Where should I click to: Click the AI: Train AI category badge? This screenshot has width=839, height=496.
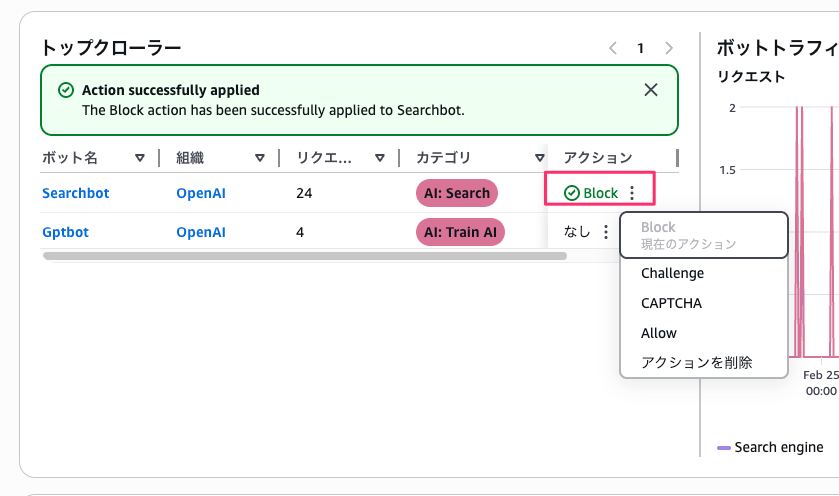(x=460, y=232)
